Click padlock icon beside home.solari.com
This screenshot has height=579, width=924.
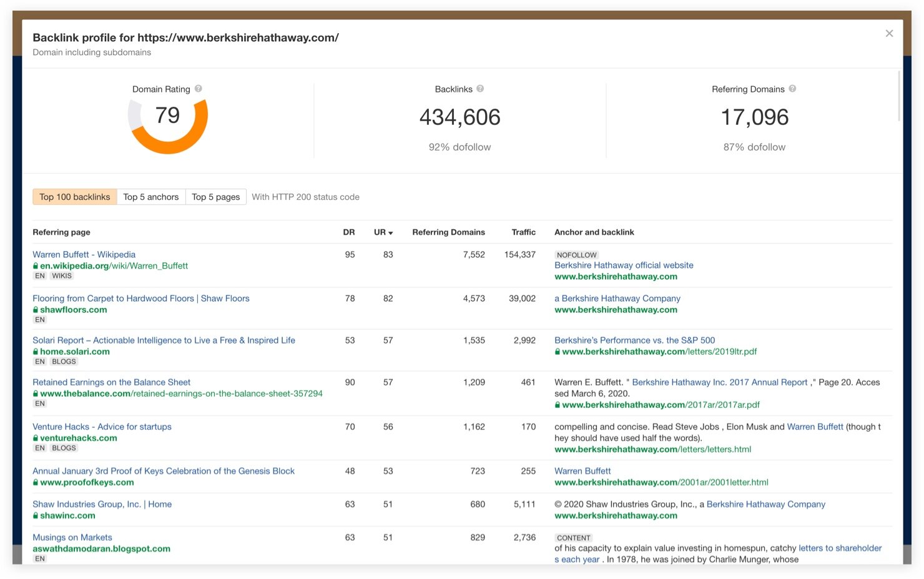pyautogui.click(x=36, y=352)
